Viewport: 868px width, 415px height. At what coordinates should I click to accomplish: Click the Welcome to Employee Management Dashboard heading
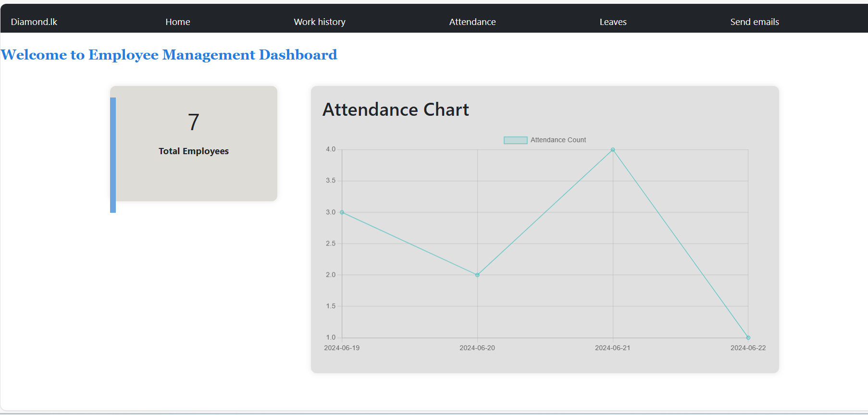coord(169,55)
